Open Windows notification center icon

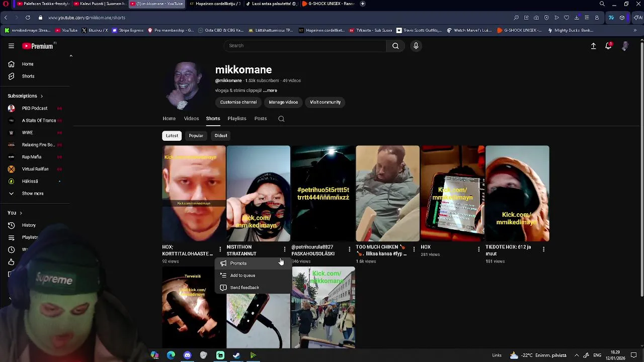coord(634,355)
